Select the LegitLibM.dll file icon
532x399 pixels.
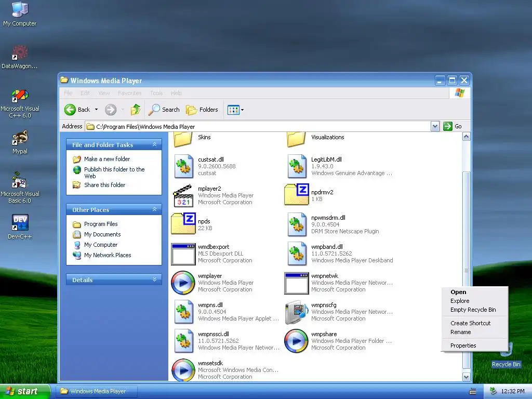pos(297,166)
